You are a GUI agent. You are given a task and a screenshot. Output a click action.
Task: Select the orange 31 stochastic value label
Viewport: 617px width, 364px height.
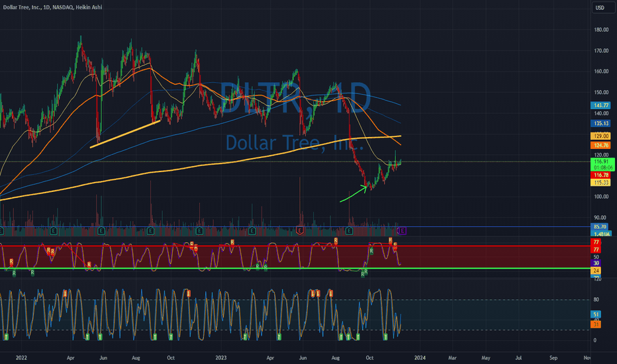click(x=596, y=324)
